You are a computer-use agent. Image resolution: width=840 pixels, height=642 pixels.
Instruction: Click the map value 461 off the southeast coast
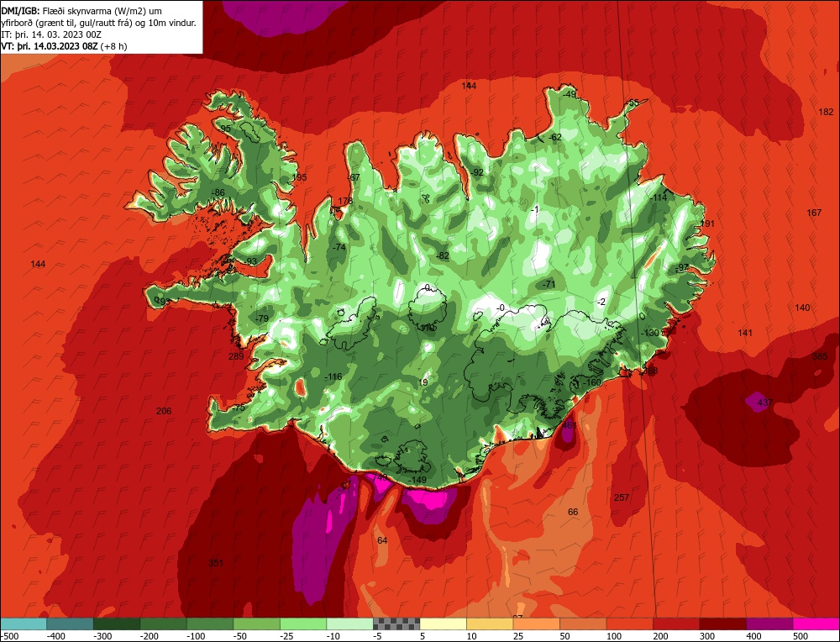[x=569, y=425]
